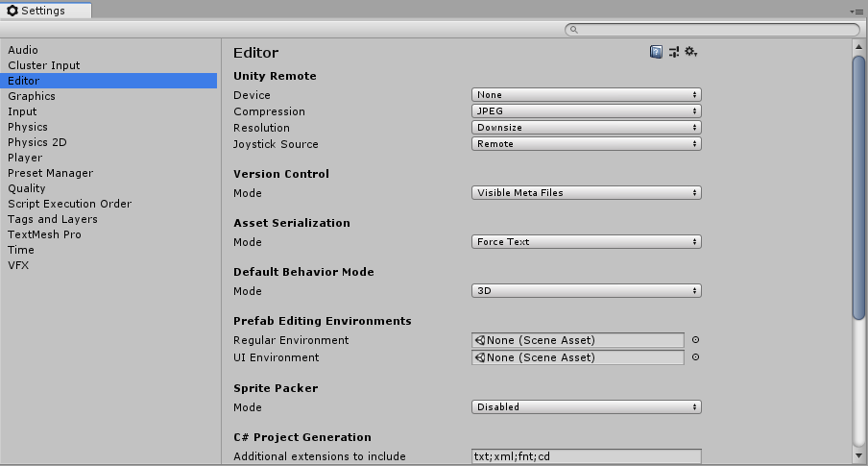Open the Unity Remote Device dropdown
The width and height of the screenshot is (868, 466).
pyautogui.click(x=587, y=95)
